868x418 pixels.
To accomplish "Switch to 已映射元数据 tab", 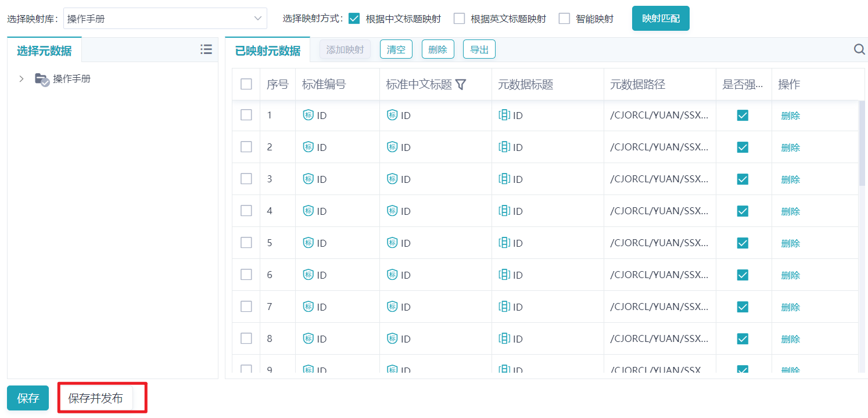I will tap(268, 51).
